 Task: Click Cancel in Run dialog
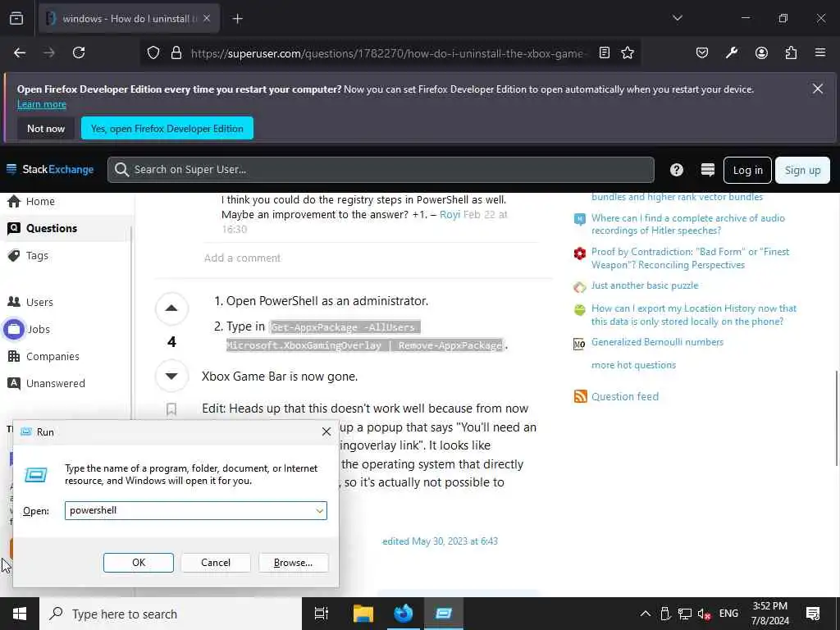click(216, 563)
